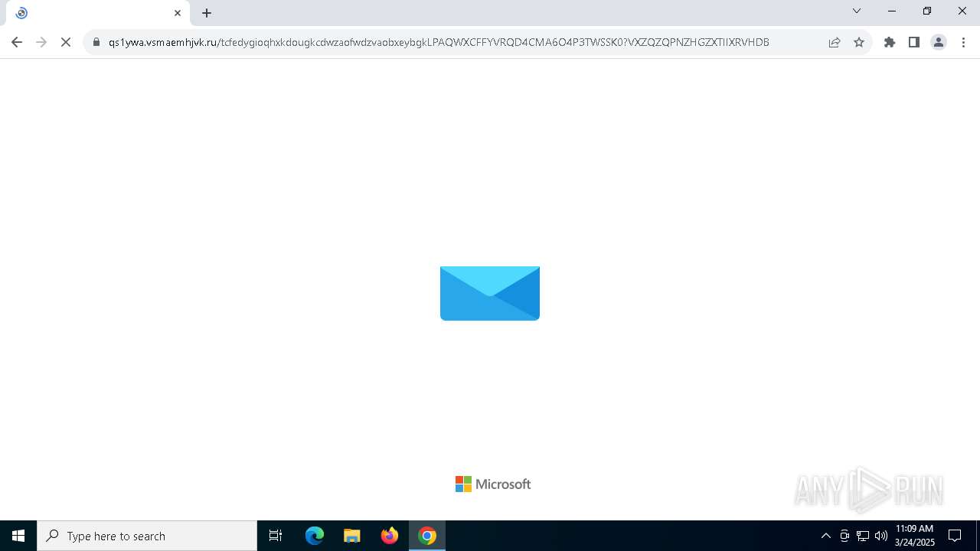
Task: View site info via the lock icon
Action: [96, 42]
